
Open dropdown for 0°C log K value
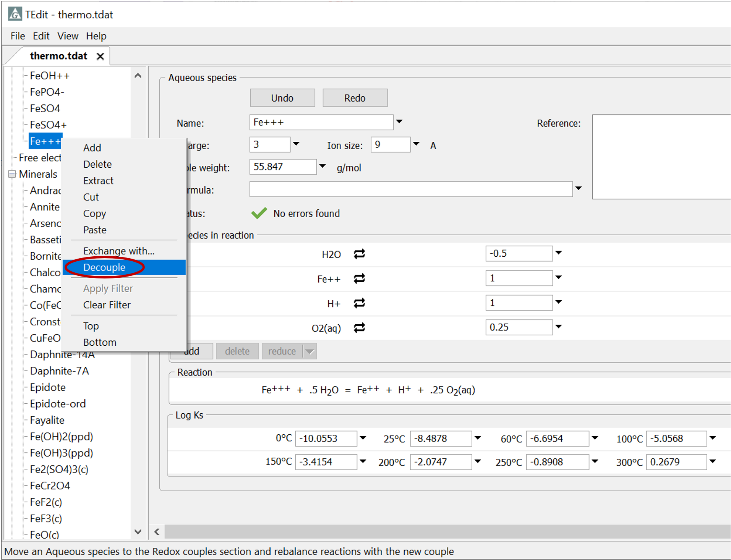(363, 438)
